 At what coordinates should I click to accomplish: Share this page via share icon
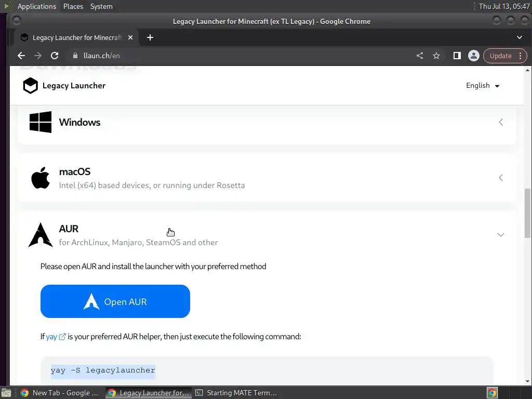[x=420, y=56]
